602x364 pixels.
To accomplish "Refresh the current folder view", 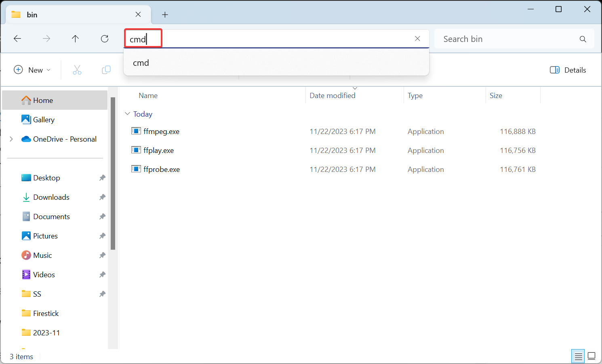I will click(105, 39).
